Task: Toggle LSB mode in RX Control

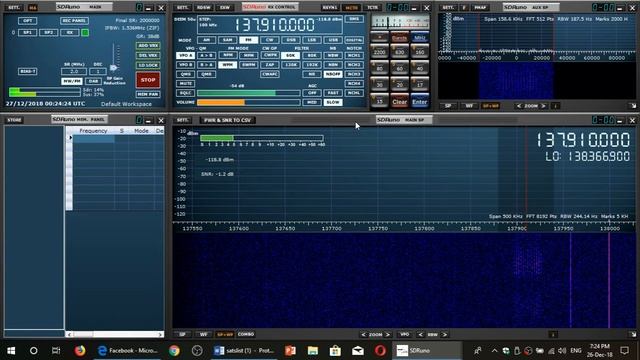Action: pos(312,40)
